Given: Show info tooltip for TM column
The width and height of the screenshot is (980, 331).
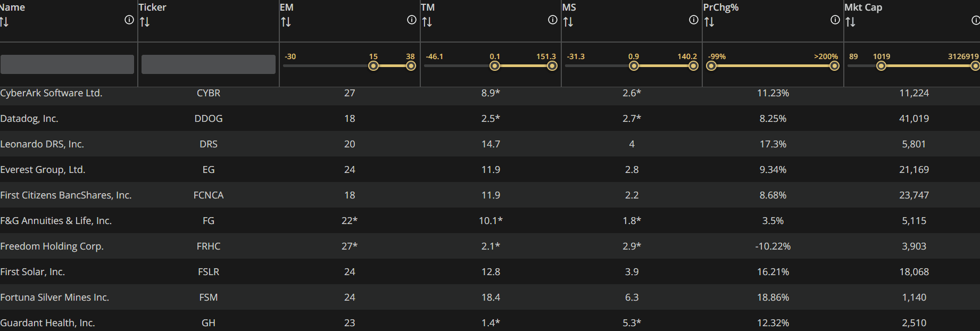Looking at the screenshot, I should pos(553,20).
